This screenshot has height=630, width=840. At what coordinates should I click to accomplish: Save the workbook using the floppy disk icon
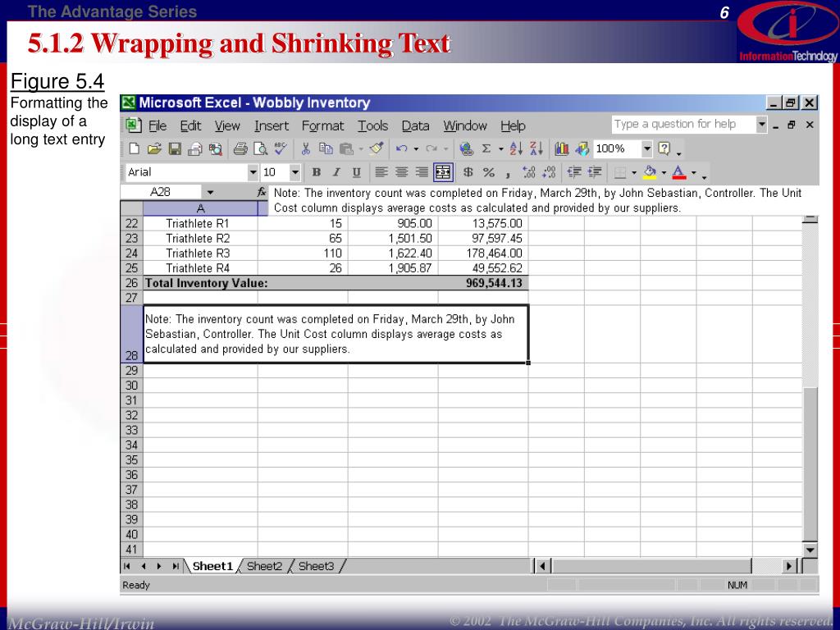[175, 149]
